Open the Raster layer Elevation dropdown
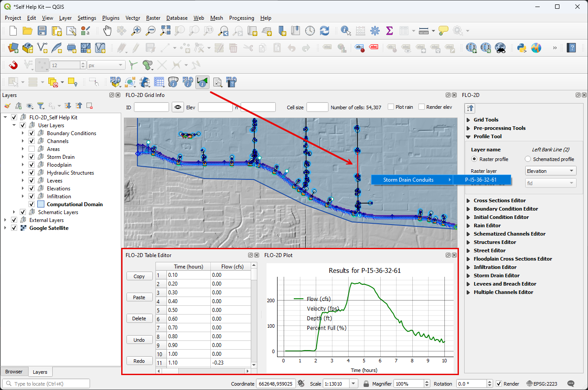 coord(551,171)
